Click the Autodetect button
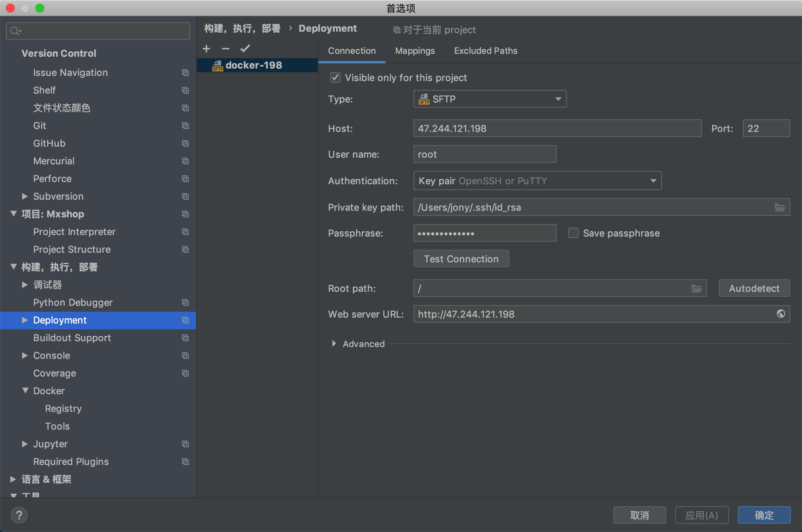Image resolution: width=802 pixels, height=532 pixels. [754, 288]
